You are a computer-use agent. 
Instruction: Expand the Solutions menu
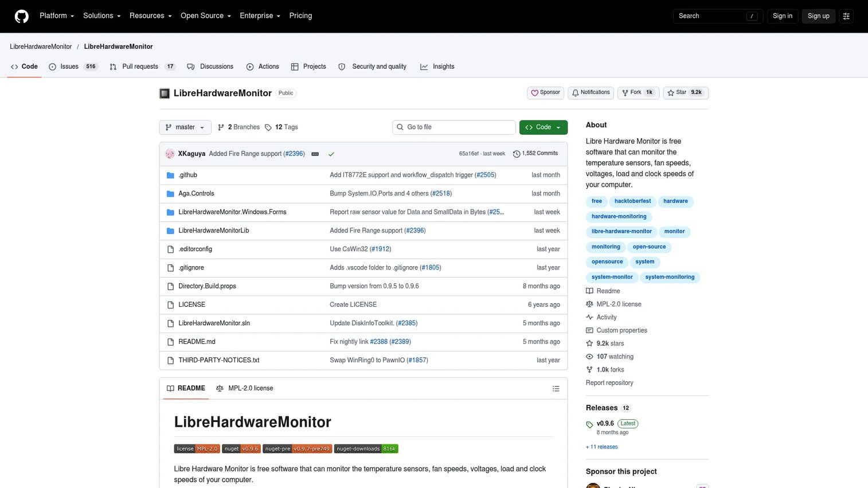[102, 16]
